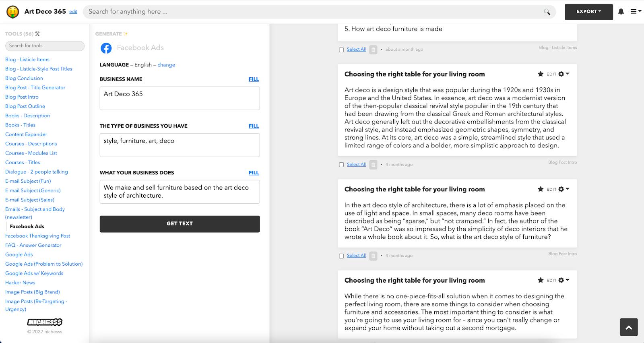Screen dimensions: 644x343
Task: Expand the hamburger menu in top bar
Action: pos(636,12)
